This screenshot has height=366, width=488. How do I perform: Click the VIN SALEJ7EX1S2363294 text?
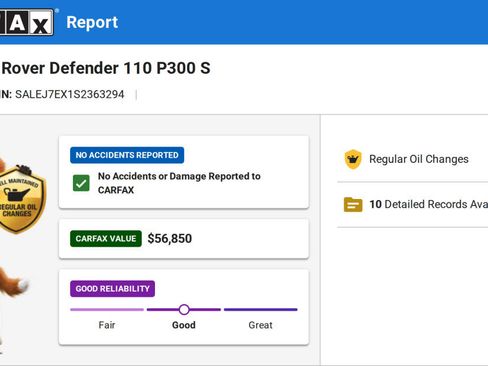tap(69, 94)
